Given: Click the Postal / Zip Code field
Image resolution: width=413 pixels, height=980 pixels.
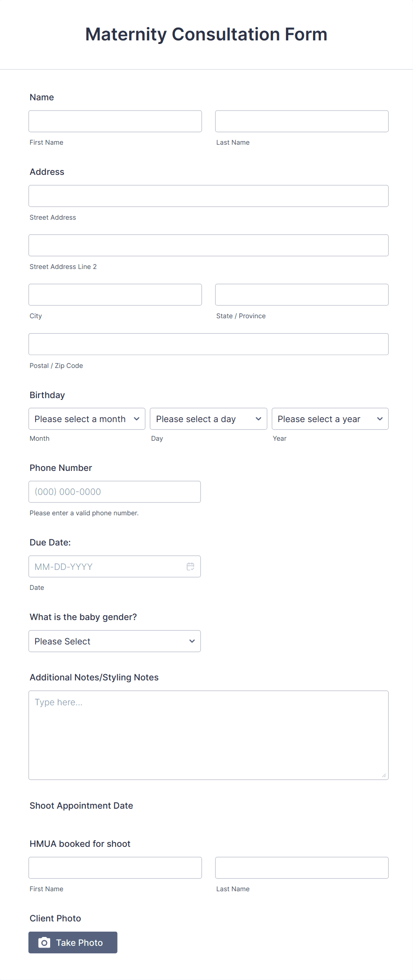Looking at the screenshot, I should (x=208, y=344).
